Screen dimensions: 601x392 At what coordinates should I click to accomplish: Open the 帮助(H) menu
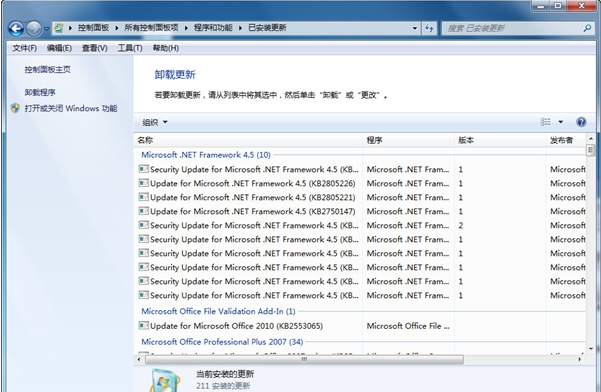click(x=166, y=48)
